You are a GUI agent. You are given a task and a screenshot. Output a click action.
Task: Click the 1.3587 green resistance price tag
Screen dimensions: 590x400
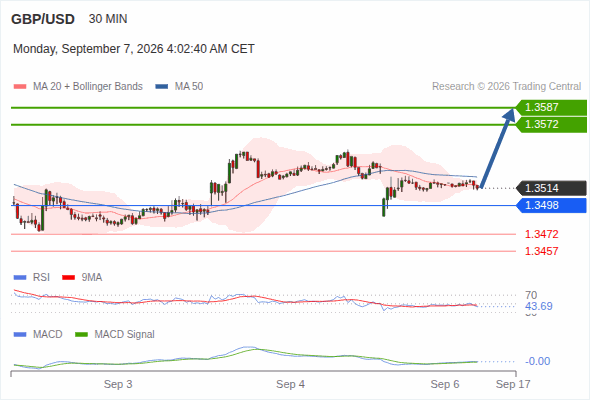pyautogui.click(x=551, y=107)
